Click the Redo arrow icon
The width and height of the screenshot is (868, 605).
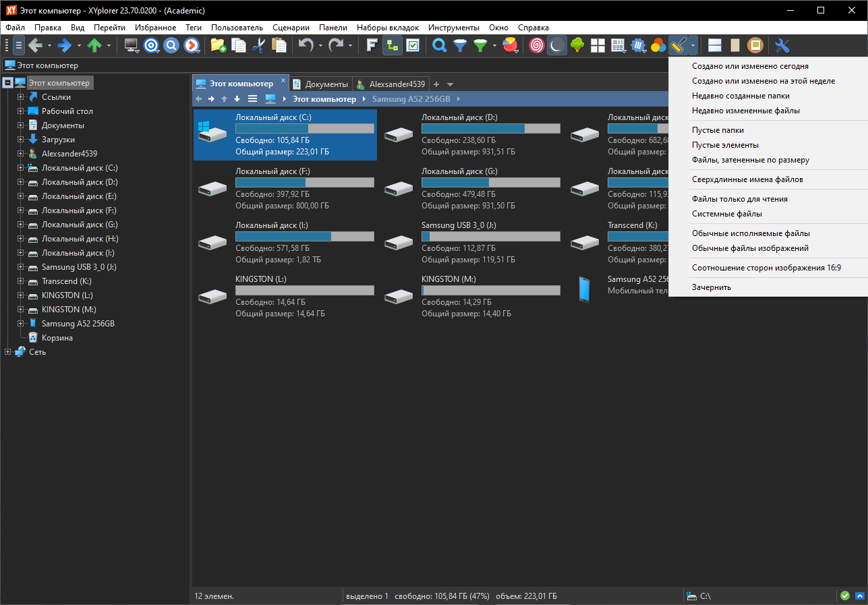click(336, 46)
